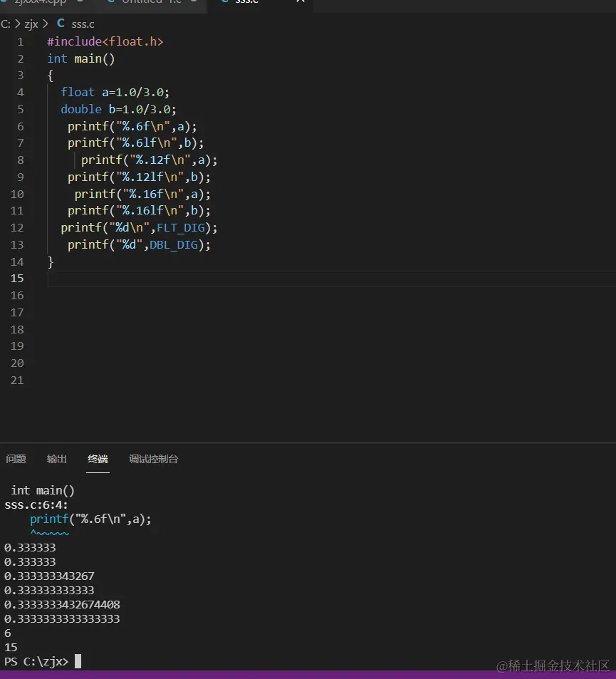Click 'float a=1.0/3.0;' statement

(x=115, y=92)
